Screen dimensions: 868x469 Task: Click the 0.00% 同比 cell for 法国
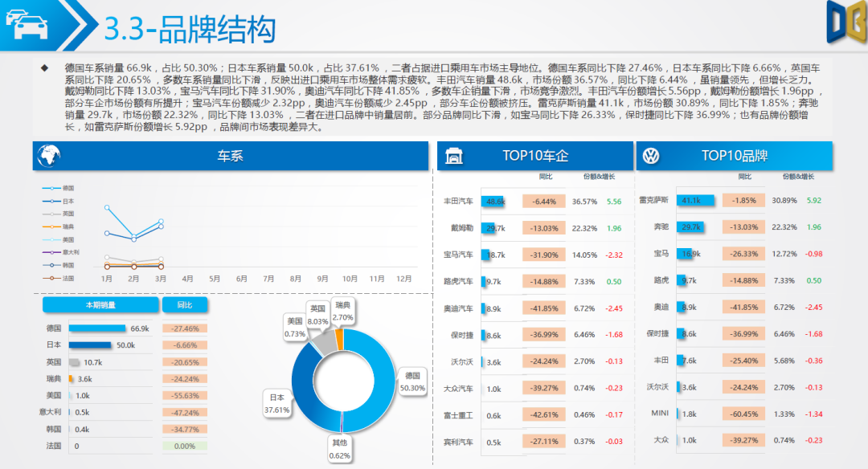click(185, 446)
